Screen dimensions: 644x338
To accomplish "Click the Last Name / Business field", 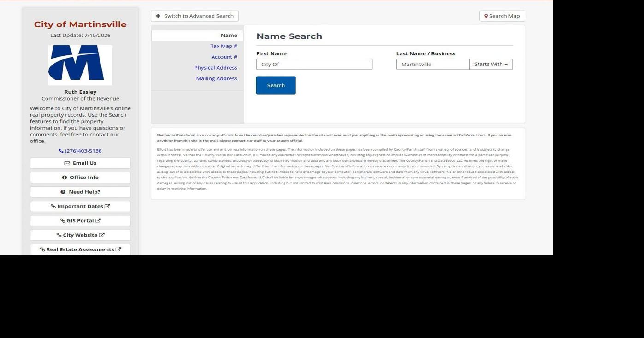I will [x=433, y=64].
